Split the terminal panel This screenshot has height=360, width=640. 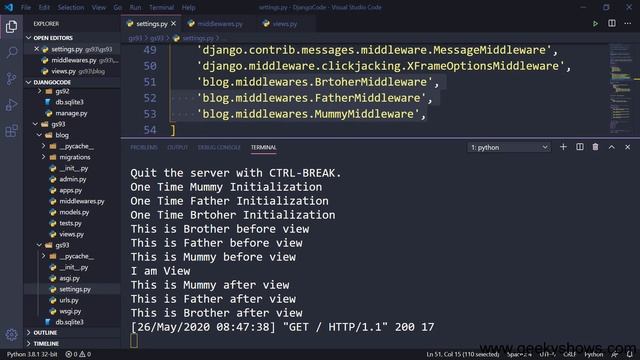(580, 147)
